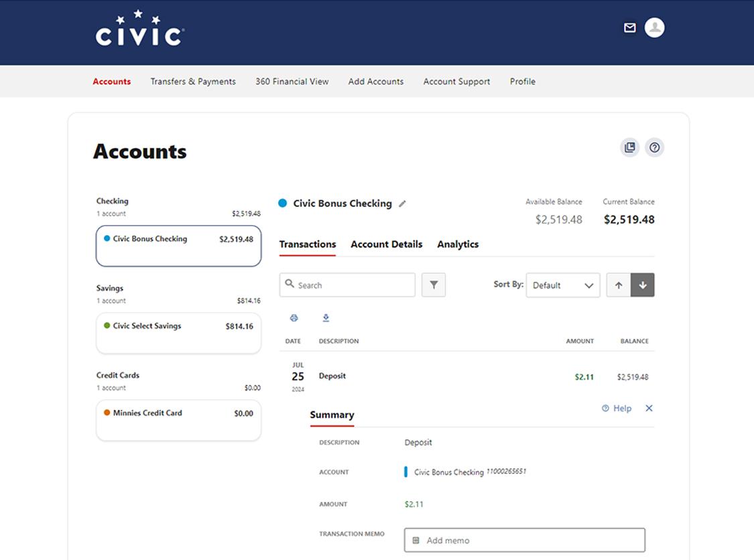754x560 pixels.
Task: Click the blue dot beside Civic Bonus Checking title
Action: click(x=283, y=204)
